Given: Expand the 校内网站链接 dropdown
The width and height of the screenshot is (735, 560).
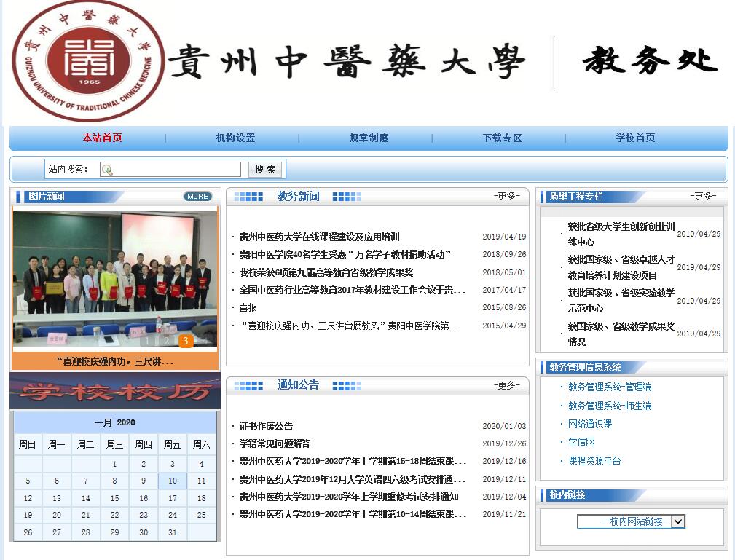Looking at the screenshot, I should 631,521.
